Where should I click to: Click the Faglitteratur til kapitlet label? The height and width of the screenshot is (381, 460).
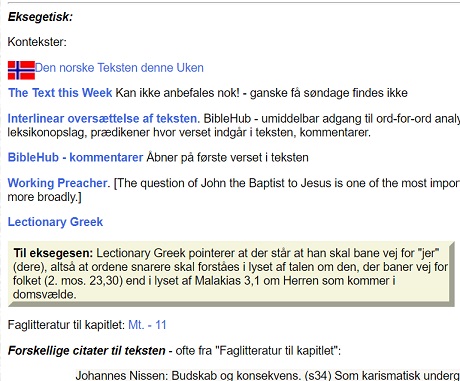(x=66, y=325)
